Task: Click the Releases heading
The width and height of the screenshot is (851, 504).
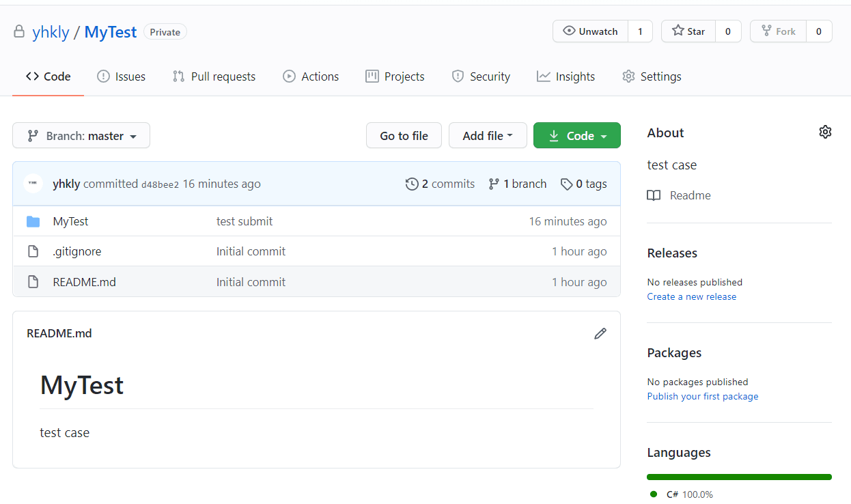Action: click(x=672, y=253)
